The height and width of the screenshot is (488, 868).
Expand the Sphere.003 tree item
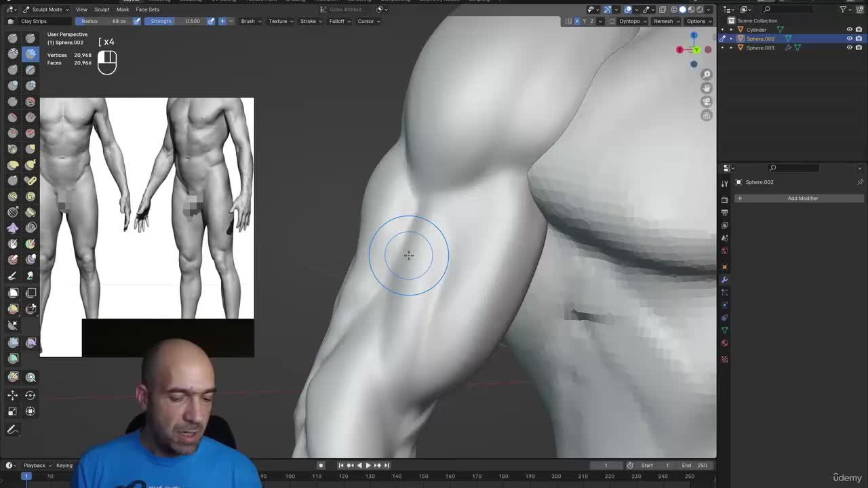(731, 47)
